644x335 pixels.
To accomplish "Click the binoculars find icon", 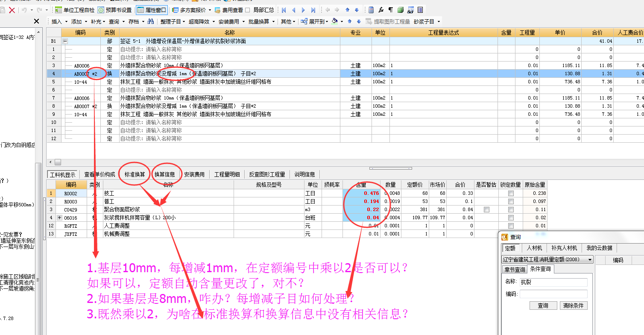I will click(150, 21).
